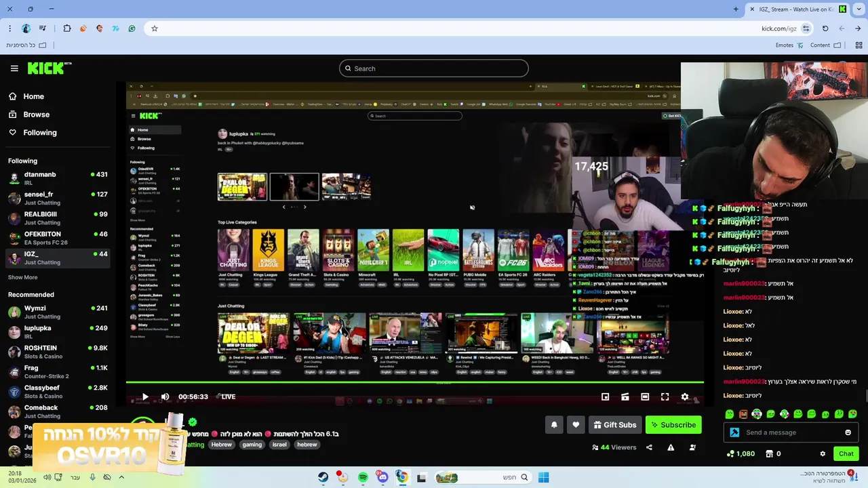Viewport: 868px width, 488px height.
Task: Open channel points 1,080 balance
Action: [741, 453]
